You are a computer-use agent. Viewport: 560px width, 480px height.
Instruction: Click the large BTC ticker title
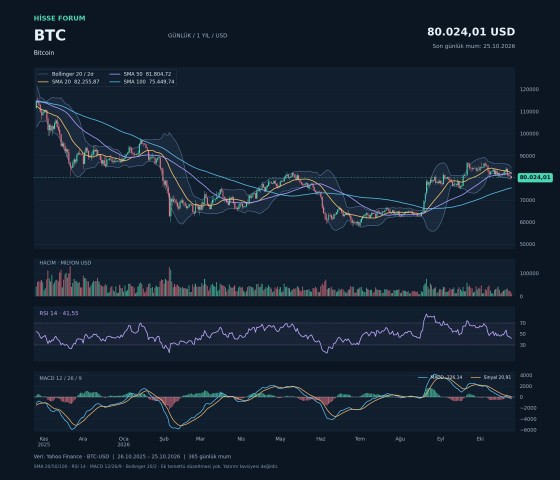click(50, 35)
